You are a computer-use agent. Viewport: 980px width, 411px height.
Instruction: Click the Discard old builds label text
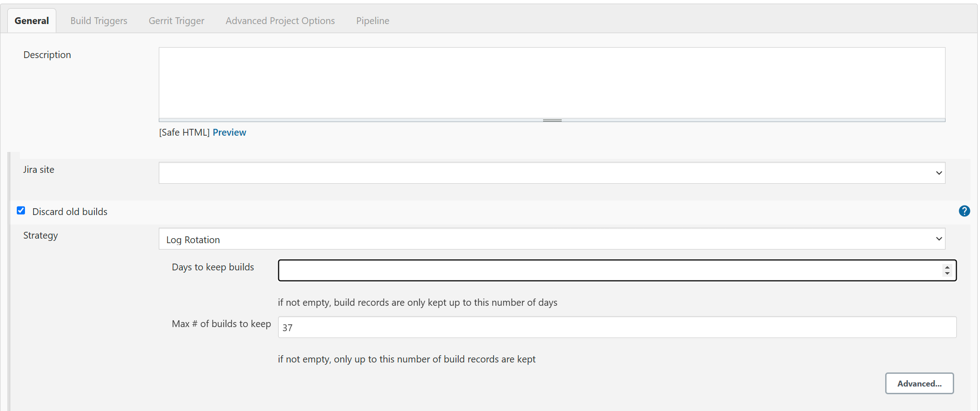[70, 211]
